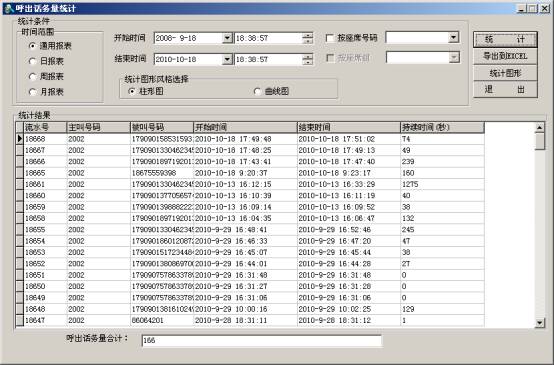Click the app icon in title bar
554x365 pixels.
(9, 8)
